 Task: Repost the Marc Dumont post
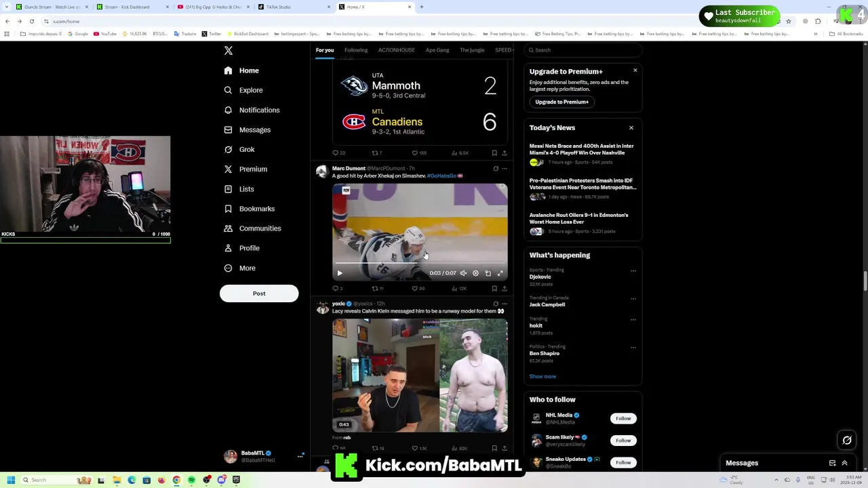click(x=377, y=288)
